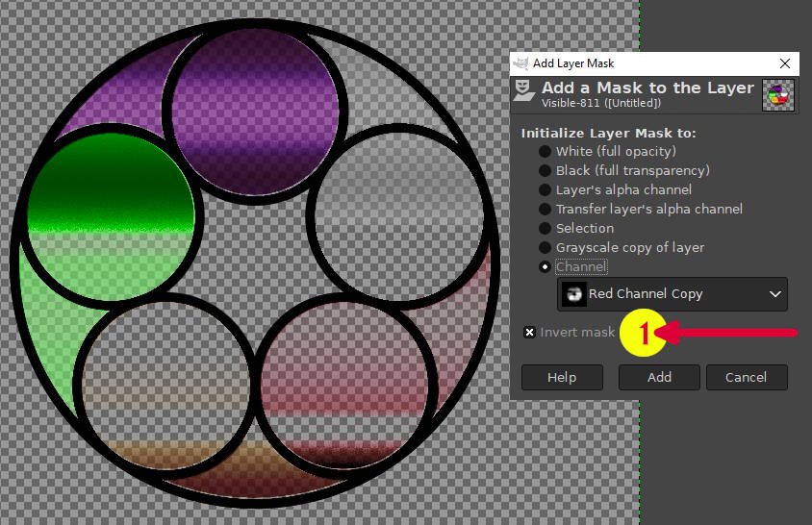Choose Transfer layer's alpha channel option
The height and width of the screenshot is (525, 812).
coord(641,209)
